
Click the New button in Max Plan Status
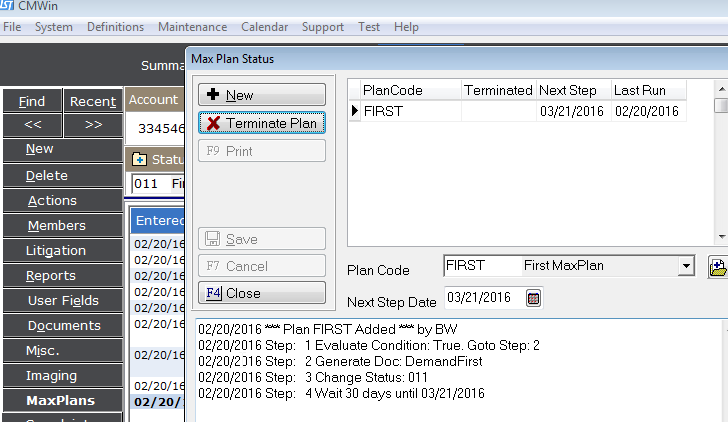(262, 95)
